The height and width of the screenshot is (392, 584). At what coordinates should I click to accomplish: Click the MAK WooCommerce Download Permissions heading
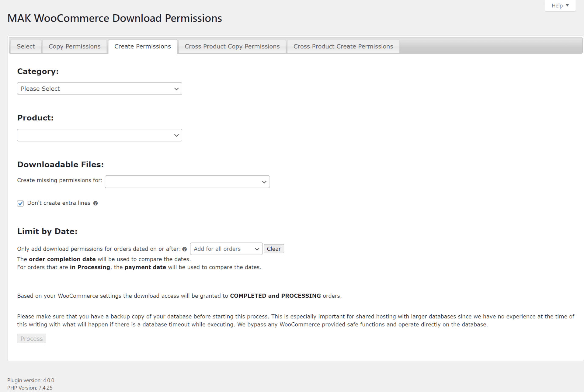coord(115,18)
